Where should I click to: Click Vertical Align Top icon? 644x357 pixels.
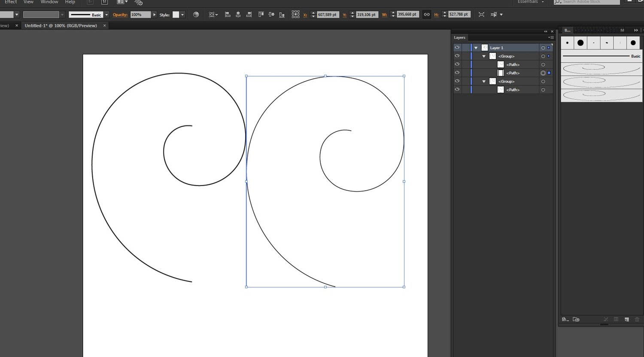pos(261,15)
